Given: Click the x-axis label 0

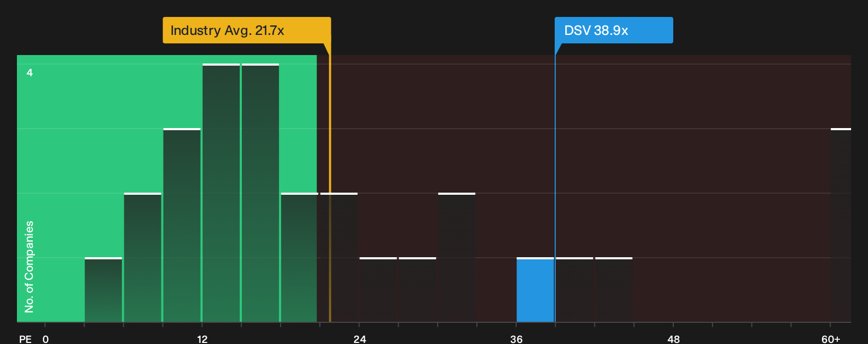Looking at the screenshot, I should click(46, 339).
